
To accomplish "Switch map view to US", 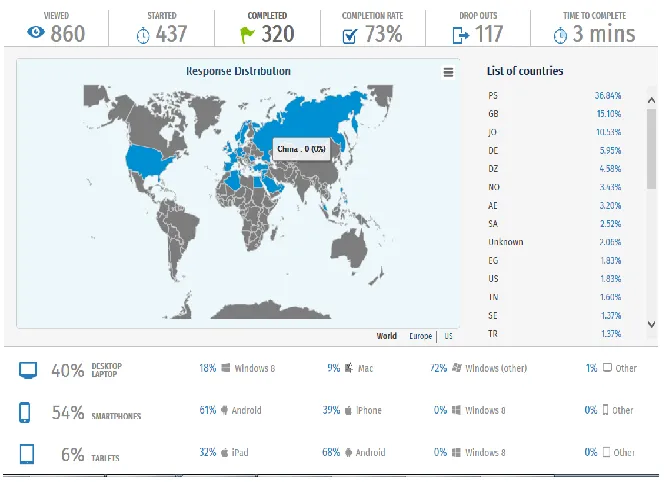I will (448, 336).
